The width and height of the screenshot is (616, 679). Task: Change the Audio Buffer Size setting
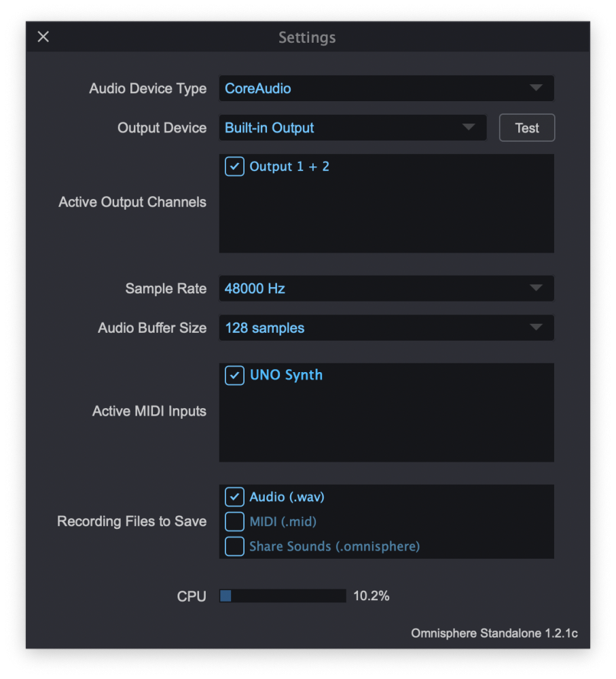click(386, 327)
